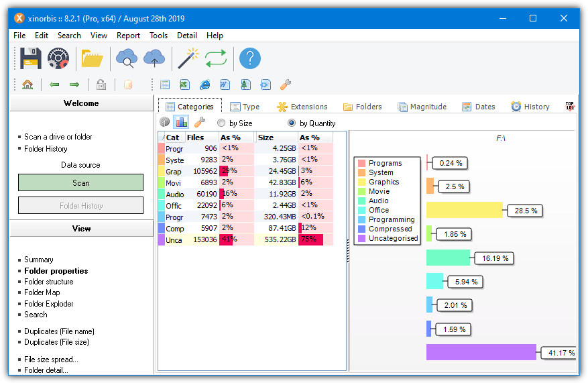
Task: Switch to the Folders tab
Action: (363, 107)
